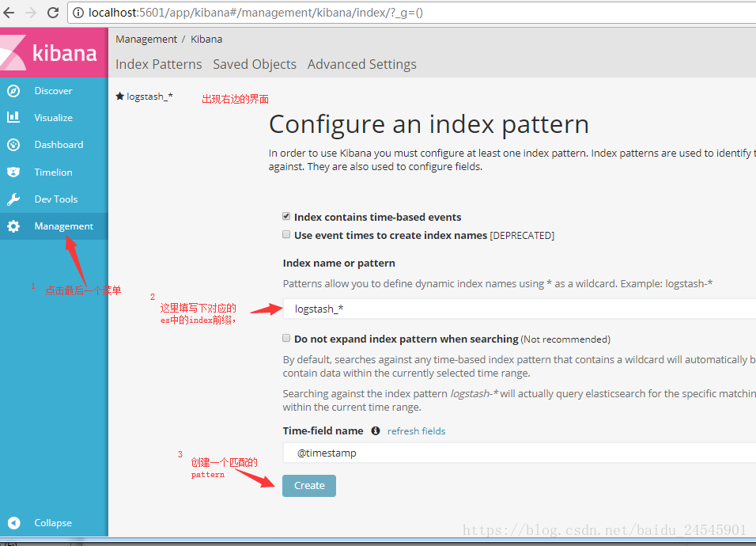Click the Collapse arrow icon in sidebar
This screenshot has width=756, height=546.
coord(14,523)
